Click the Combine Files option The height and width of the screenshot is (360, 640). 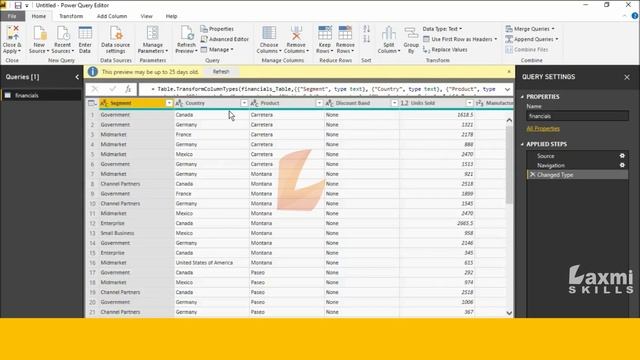527,50
